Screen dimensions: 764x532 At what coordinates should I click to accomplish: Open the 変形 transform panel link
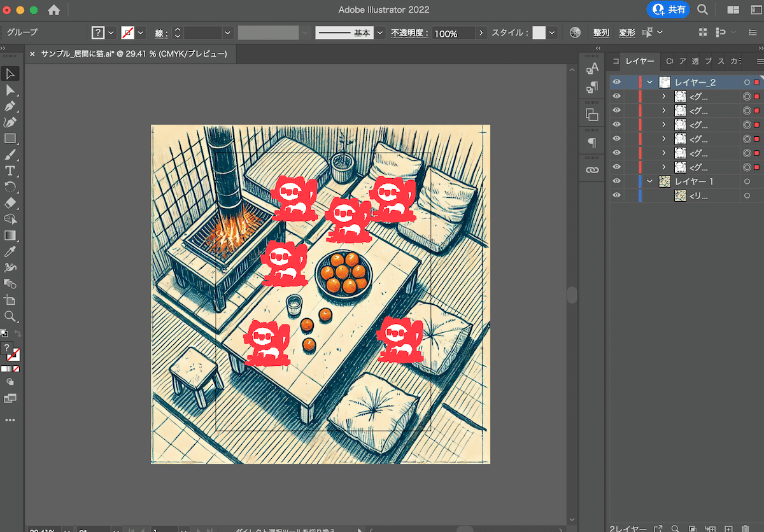626,32
